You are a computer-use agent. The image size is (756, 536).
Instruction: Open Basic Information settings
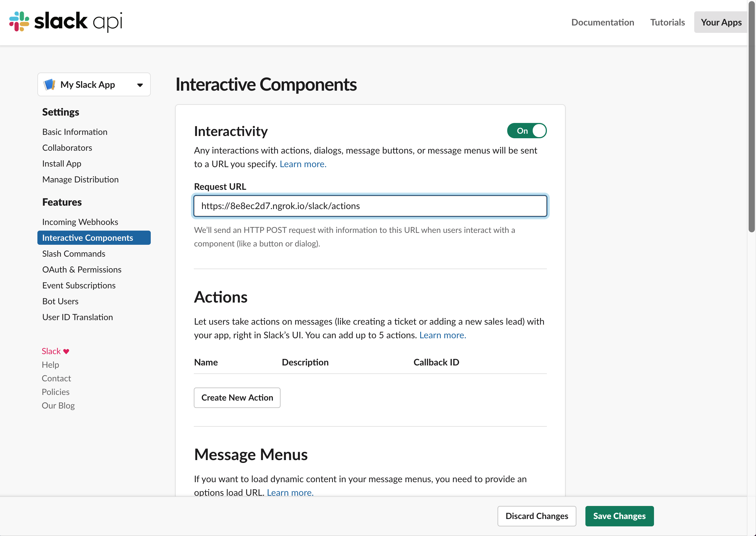click(x=74, y=131)
